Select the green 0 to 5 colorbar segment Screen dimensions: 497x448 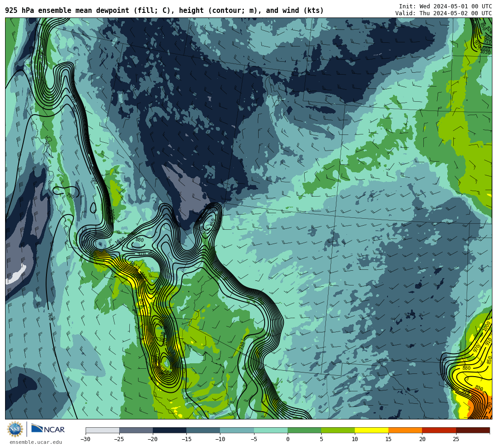304,430
